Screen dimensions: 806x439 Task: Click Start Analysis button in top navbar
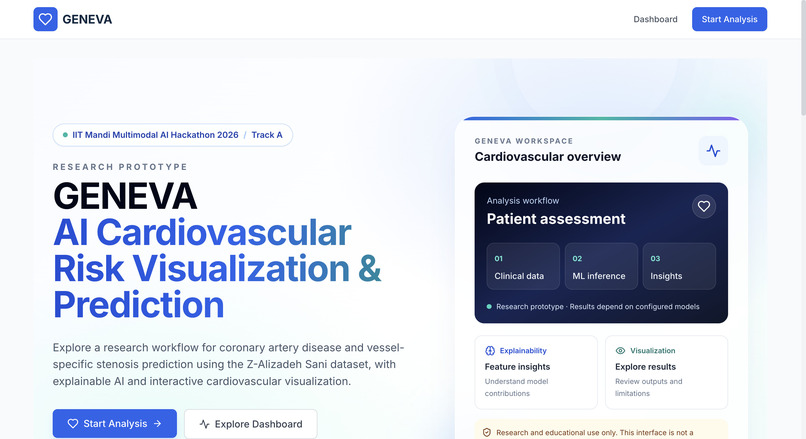[729, 19]
